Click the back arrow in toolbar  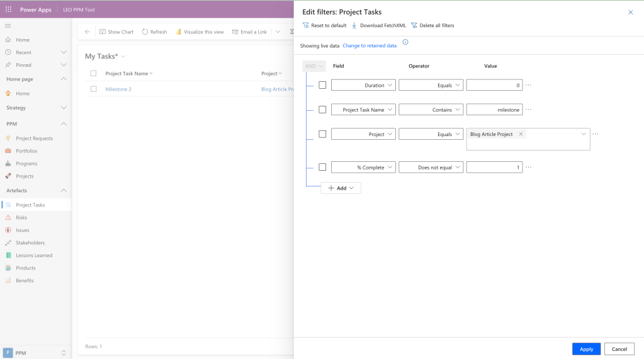tap(88, 31)
